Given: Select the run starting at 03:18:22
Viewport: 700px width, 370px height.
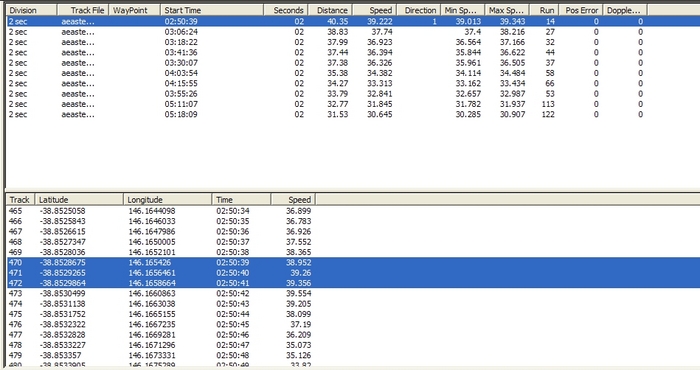Looking at the screenshot, I should coord(353,42).
